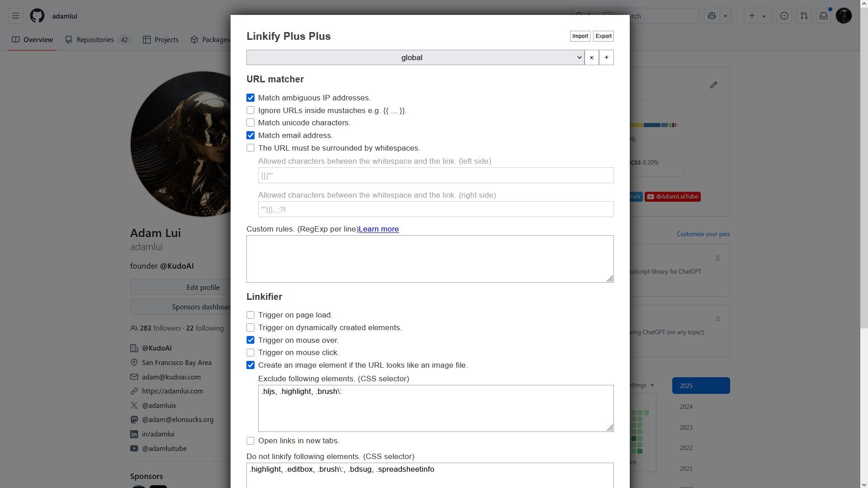Click the pencil edit icon
Viewport: 868px width, 488px height.
click(713, 85)
